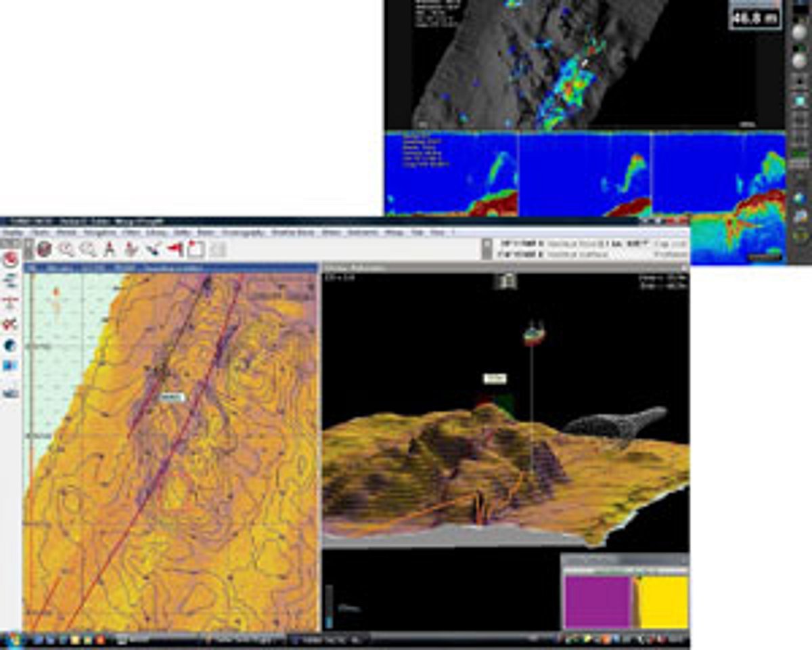Click the cyan square icon in sonar sidebar

(x=800, y=101)
